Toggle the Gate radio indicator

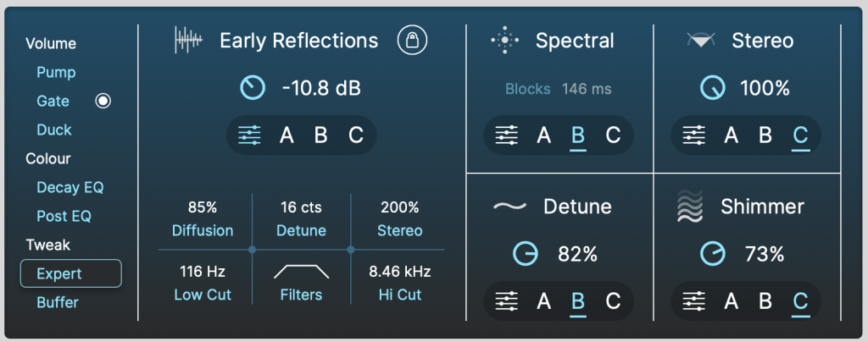tap(103, 102)
